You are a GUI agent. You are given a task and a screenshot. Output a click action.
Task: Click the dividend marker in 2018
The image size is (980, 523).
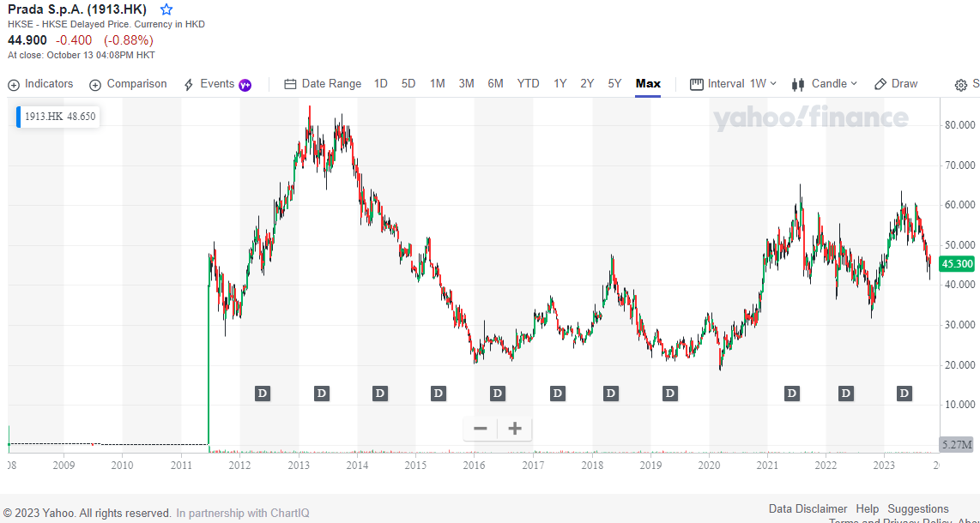tap(611, 394)
